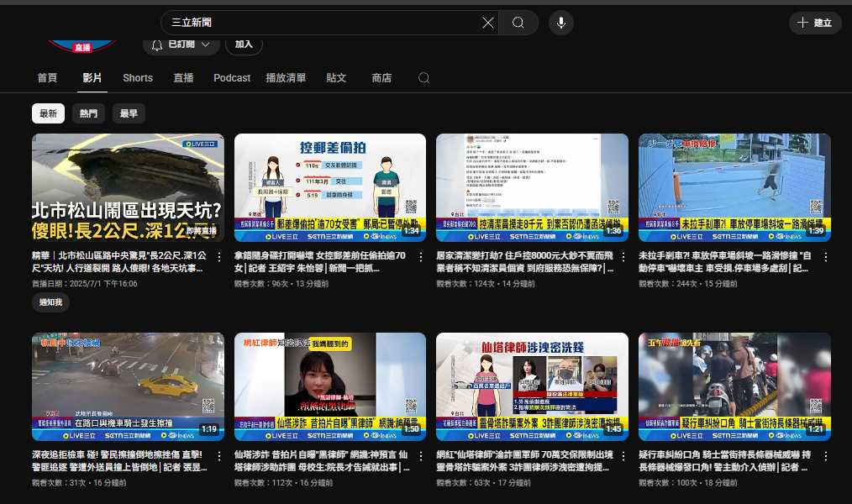Image resolution: width=852 pixels, height=504 pixels.
Task: Switch to the 播放清單 tab
Action: click(x=286, y=78)
